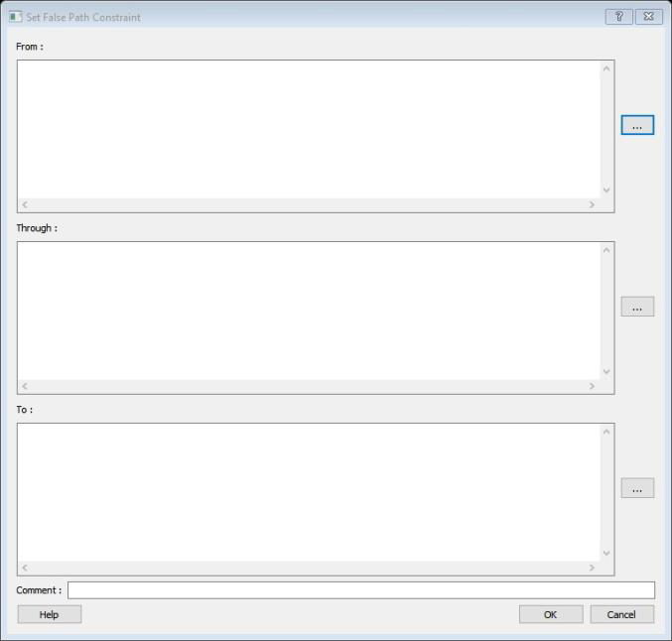
Task: Click the left arrow of To horizontal scrollbar
Action: coord(25,569)
